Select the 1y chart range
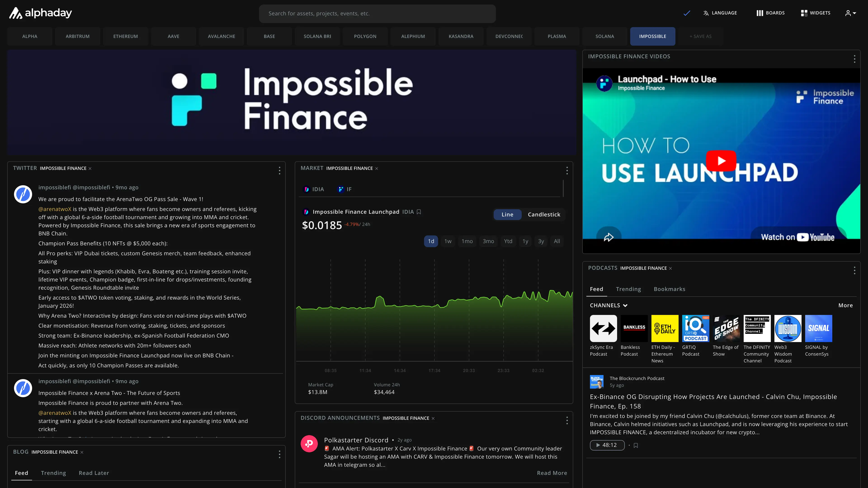The height and width of the screenshot is (488, 868). (525, 241)
